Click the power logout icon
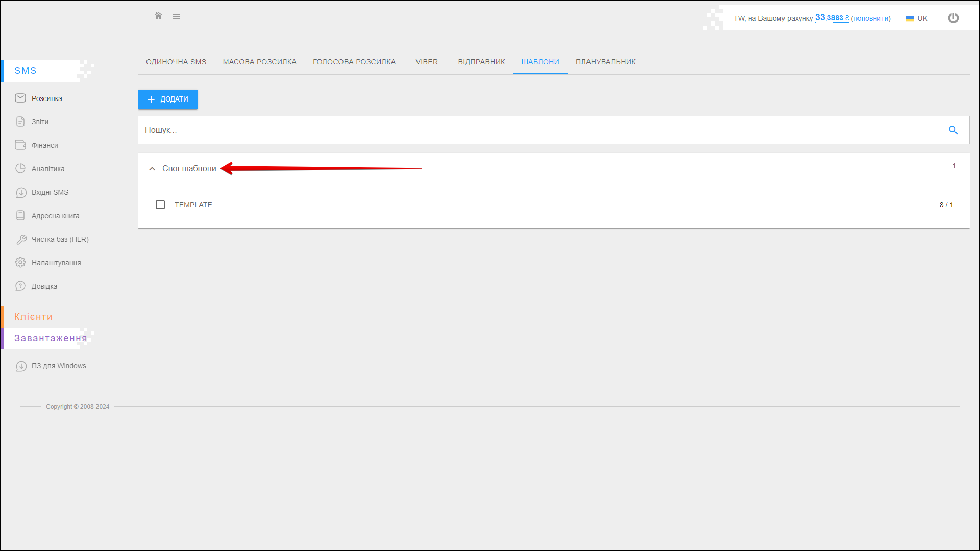Image resolution: width=980 pixels, height=551 pixels. [953, 18]
